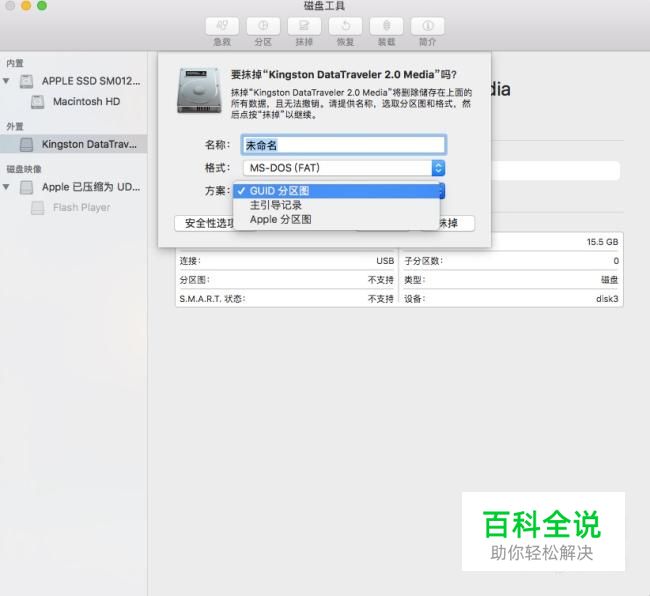Click the drive icon beside Macintosh HD
The width and height of the screenshot is (650, 596).
[x=37, y=102]
